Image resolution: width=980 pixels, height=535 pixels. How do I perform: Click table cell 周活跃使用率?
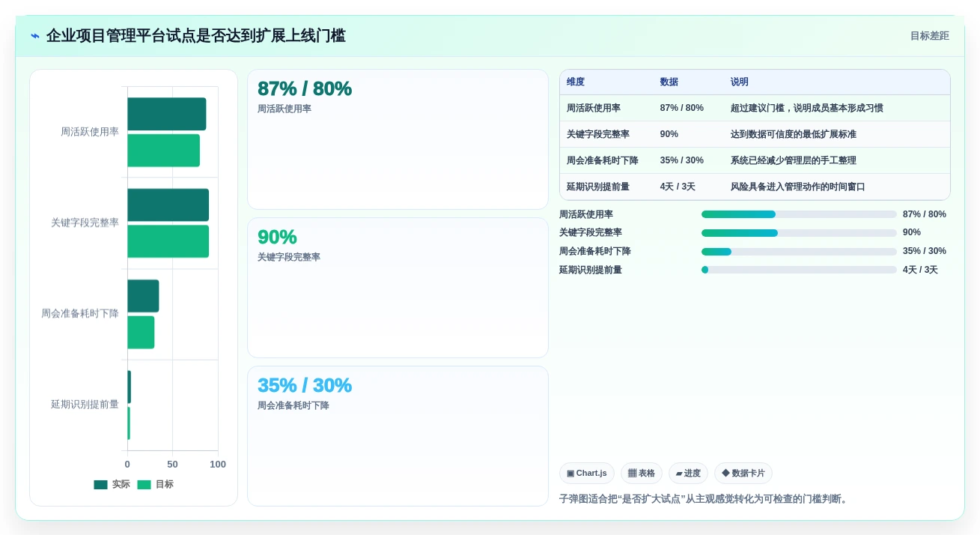click(x=594, y=108)
